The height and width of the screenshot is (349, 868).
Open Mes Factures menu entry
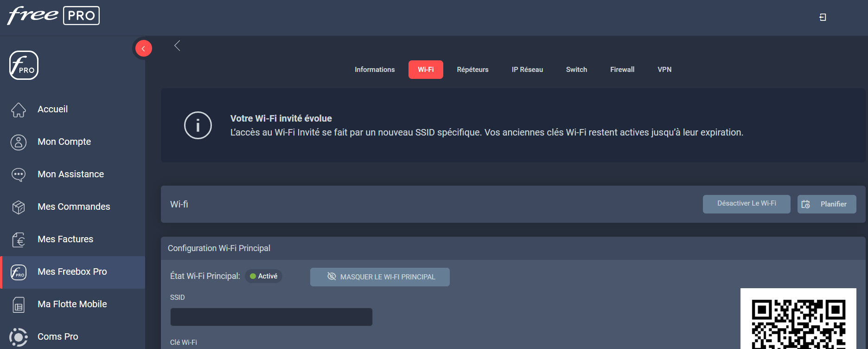coord(73,239)
